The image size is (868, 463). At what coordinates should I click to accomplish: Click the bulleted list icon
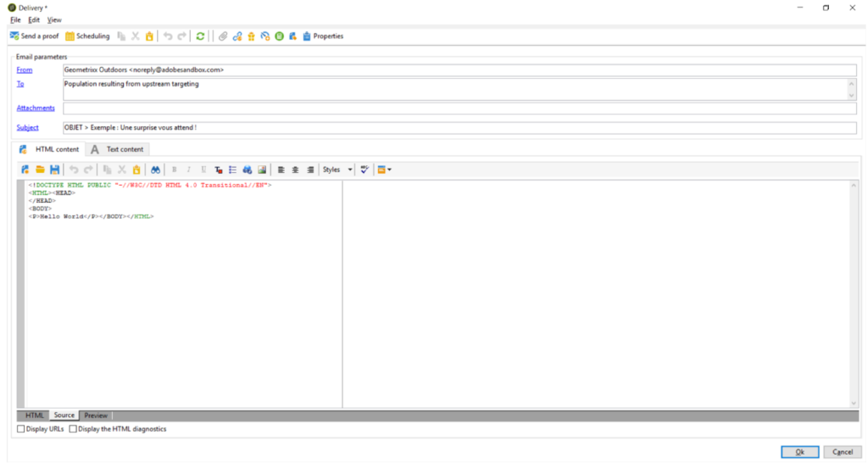pos(233,170)
